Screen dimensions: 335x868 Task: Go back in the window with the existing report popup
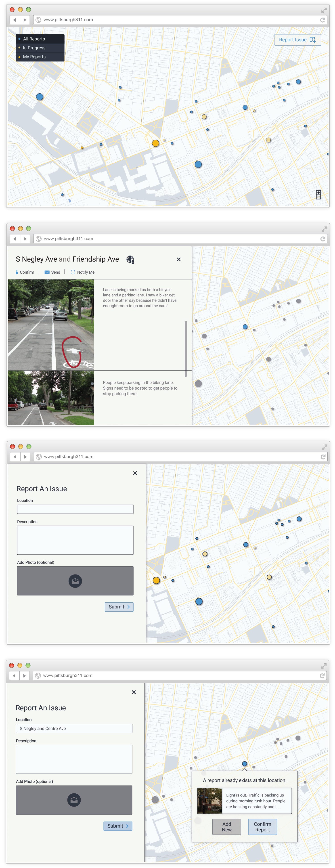[14, 676]
